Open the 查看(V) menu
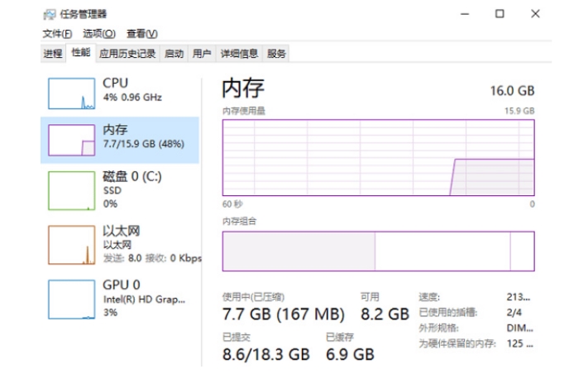The image size is (588, 374). point(141,34)
